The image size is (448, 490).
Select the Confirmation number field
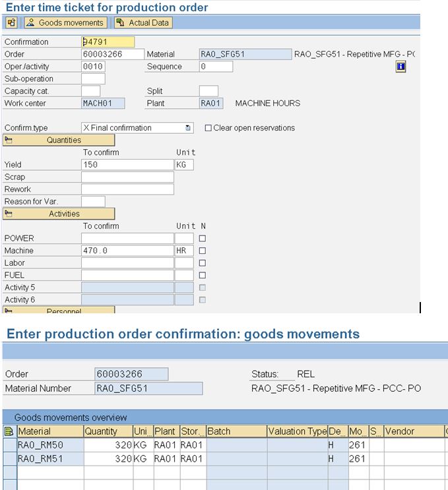click(108, 42)
